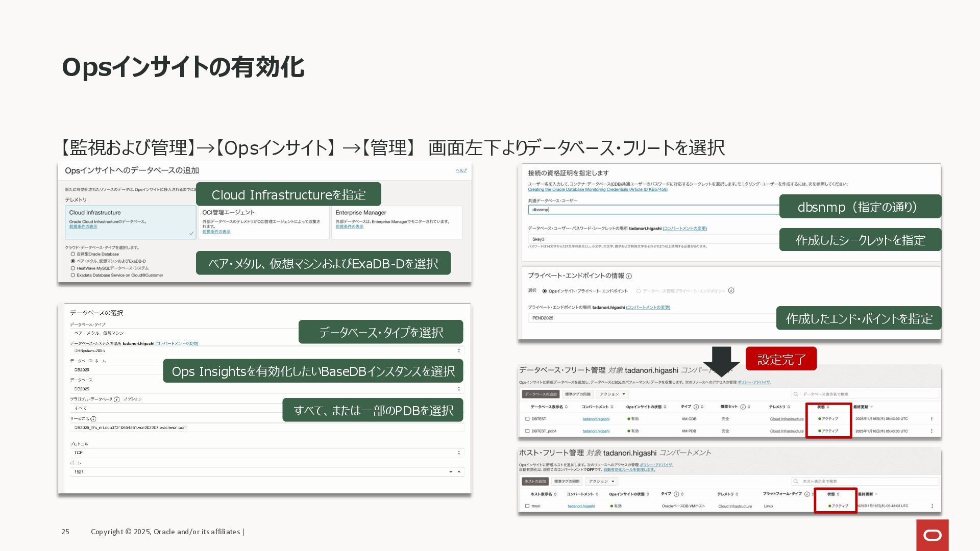Sort the database table by コンパートメント
This screenshot has width=980, height=551.
click(x=597, y=407)
